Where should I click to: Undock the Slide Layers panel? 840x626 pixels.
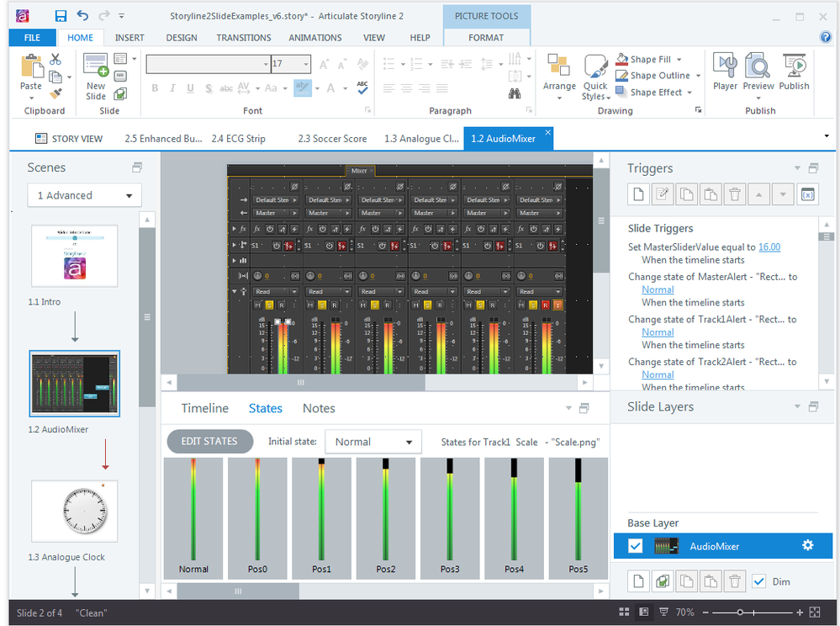[813, 406]
